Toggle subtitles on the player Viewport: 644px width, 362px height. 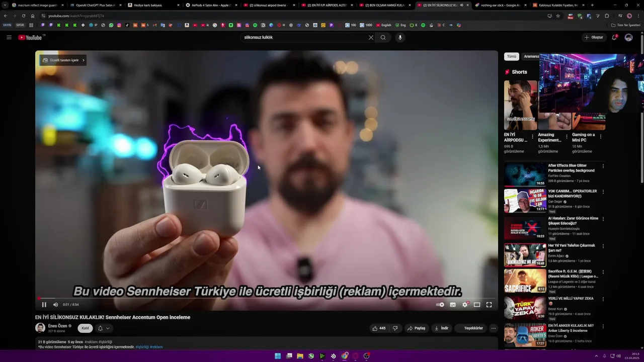(x=453, y=304)
